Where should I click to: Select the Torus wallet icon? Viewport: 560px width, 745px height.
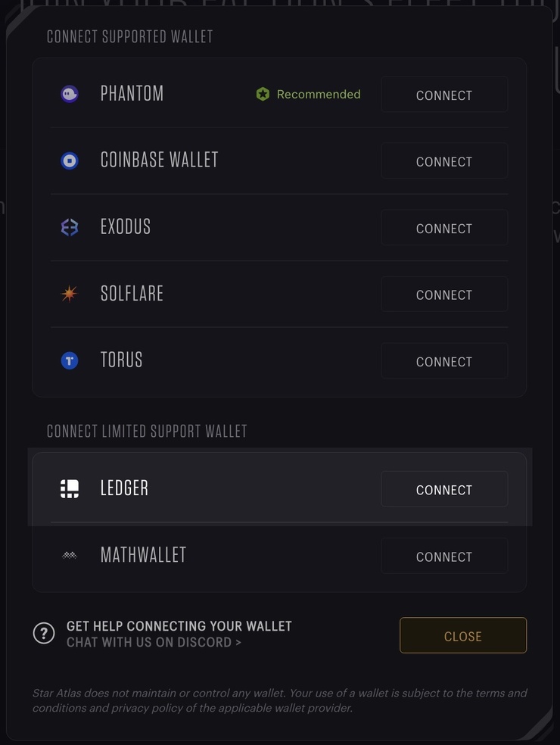click(70, 361)
